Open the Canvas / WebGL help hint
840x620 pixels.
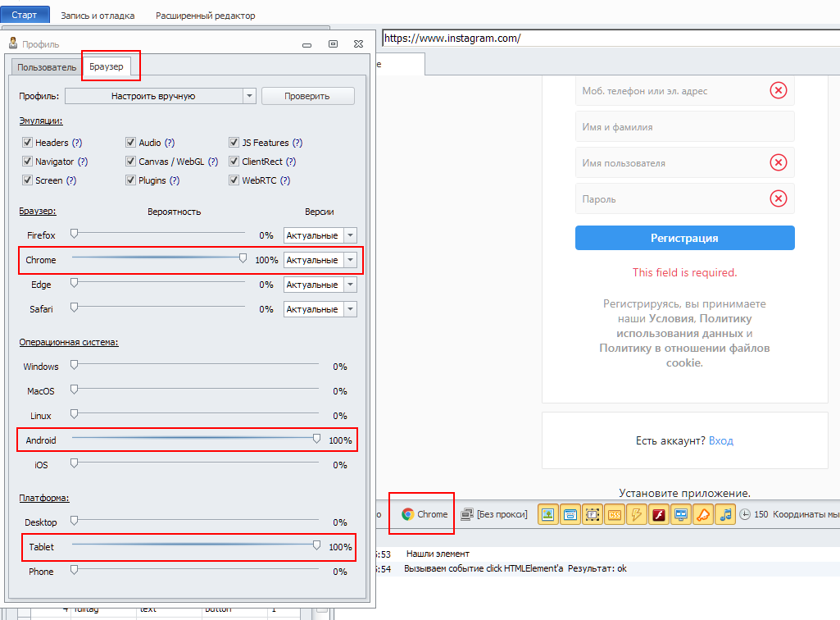tap(213, 162)
